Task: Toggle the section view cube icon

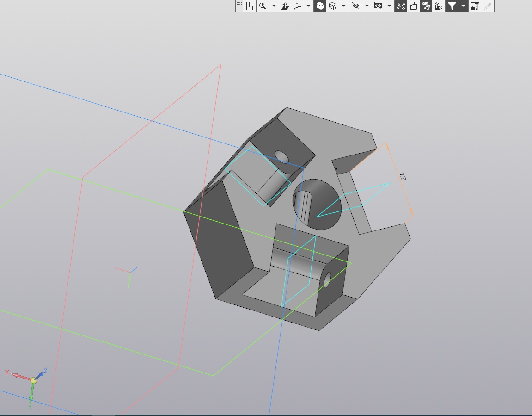Action: [426, 6]
